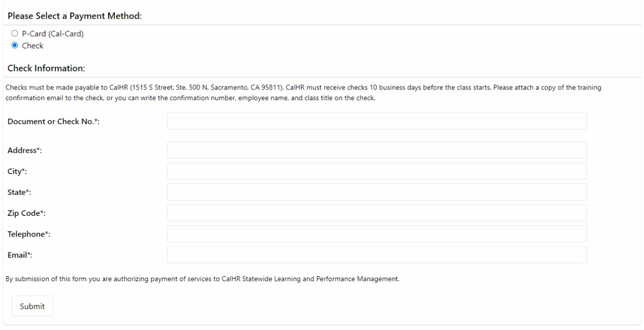Submit the payment authorization form

pos(32,306)
